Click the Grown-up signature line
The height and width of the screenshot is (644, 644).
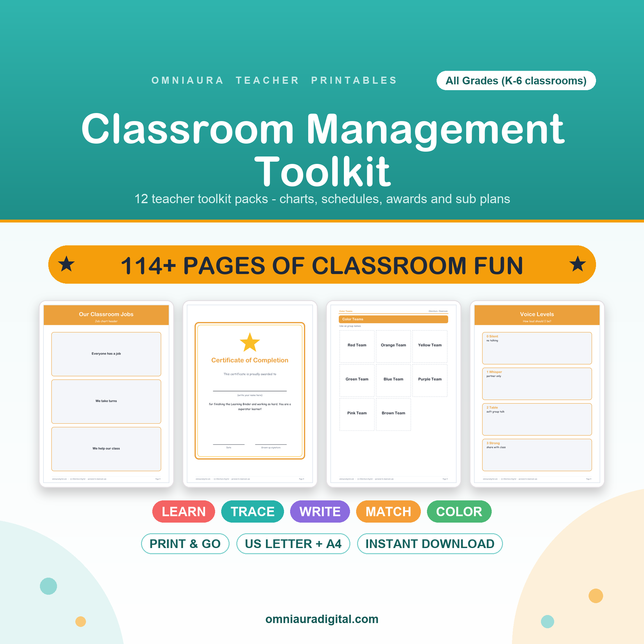271,444
